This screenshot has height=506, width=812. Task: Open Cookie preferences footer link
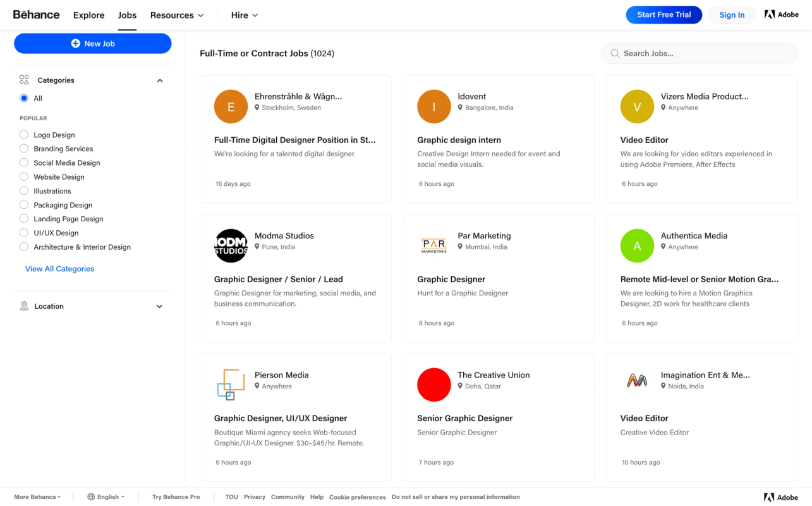358,497
